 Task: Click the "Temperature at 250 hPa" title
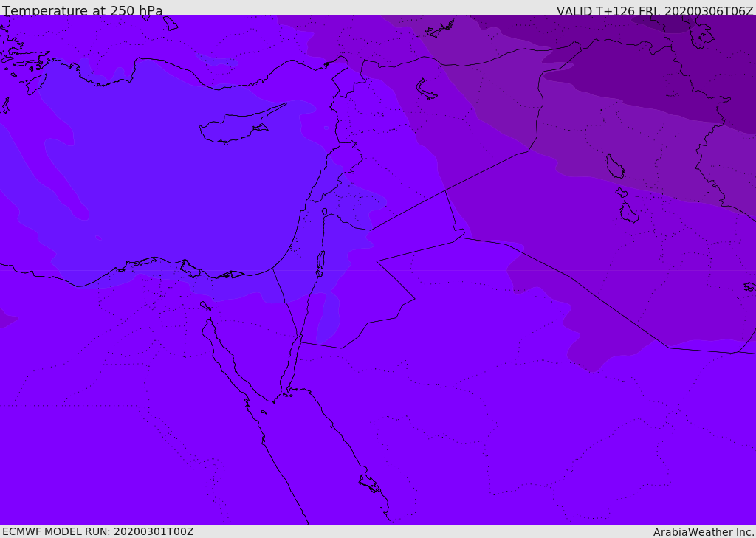tap(83, 11)
